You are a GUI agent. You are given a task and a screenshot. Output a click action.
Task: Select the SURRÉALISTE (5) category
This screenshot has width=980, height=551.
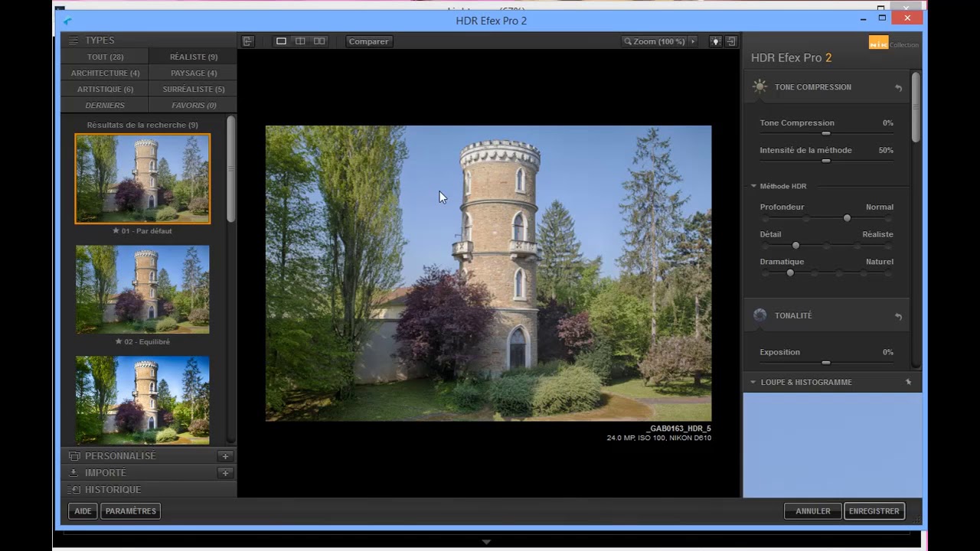click(194, 89)
